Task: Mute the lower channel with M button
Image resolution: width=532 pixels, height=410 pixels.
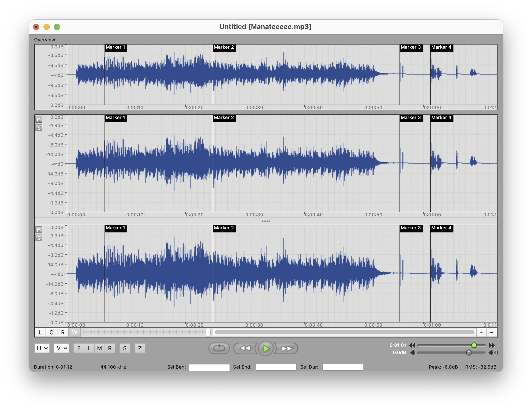Action: click(39, 230)
